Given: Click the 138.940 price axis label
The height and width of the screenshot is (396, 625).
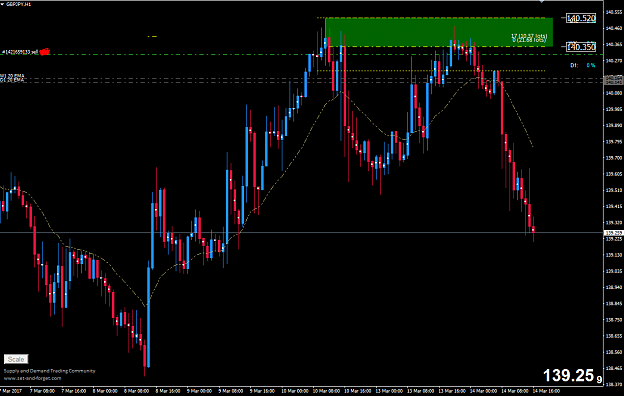Looking at the screenshot, I should (x=614, y=287).
